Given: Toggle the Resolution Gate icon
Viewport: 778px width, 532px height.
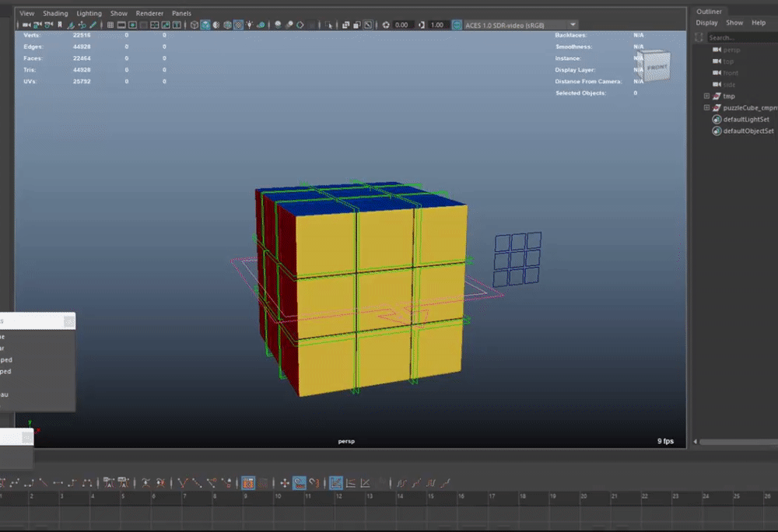Looking at the screenshot, I should (x=132, y=25).
